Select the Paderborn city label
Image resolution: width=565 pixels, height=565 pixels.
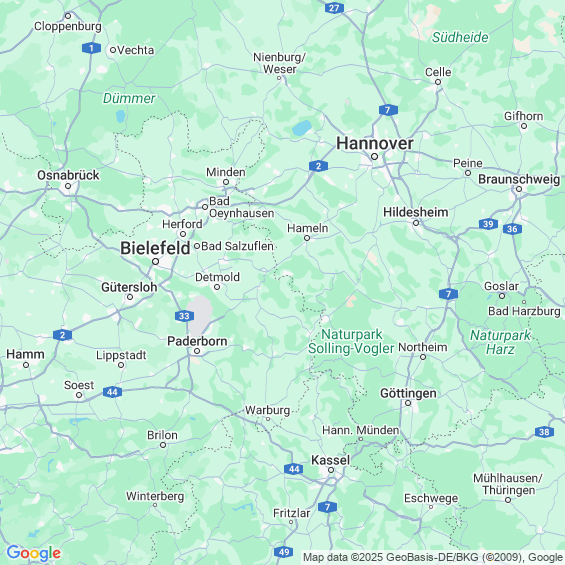tap(197, 341)
